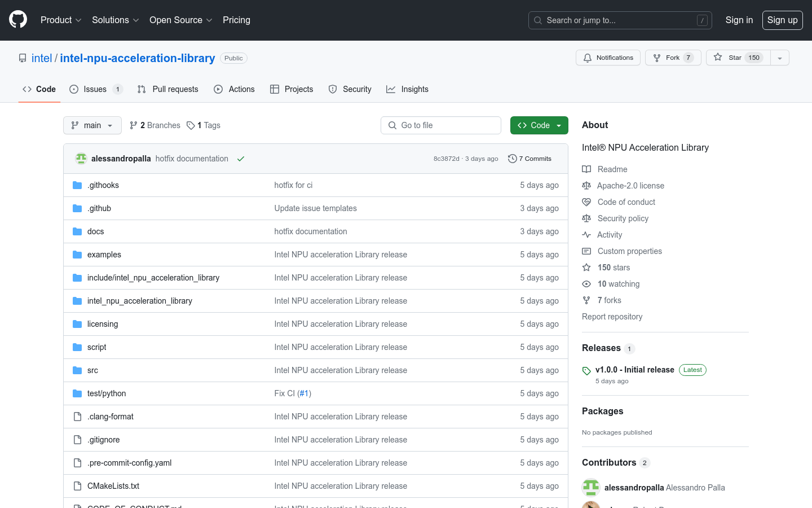Switch to the Projects tab
The width and height of the screenshot is (812, 508).
pos(292,89)
